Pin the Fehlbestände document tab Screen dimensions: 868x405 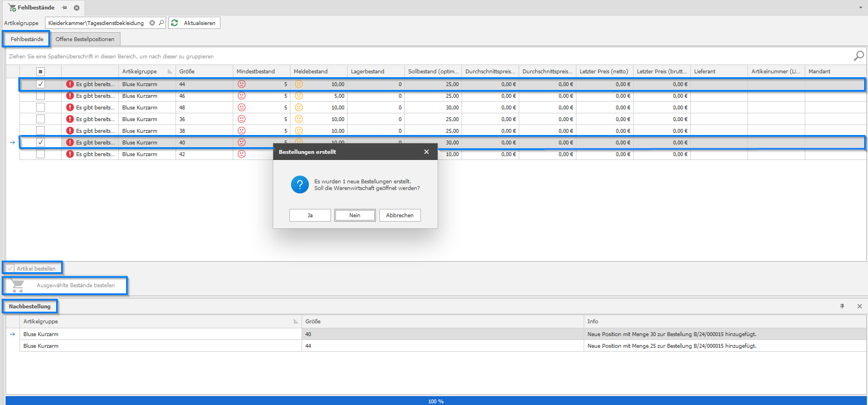point(64,7)
